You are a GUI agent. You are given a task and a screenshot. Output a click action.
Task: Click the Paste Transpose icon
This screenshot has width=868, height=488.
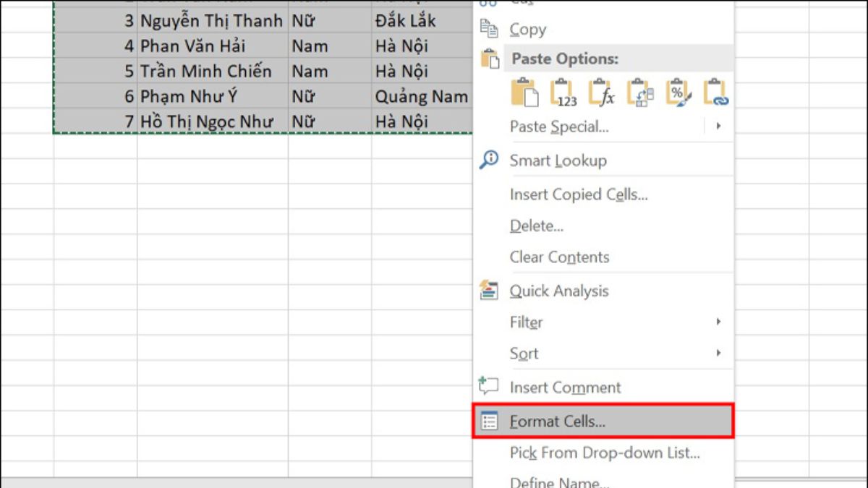(x=640, y=93)
